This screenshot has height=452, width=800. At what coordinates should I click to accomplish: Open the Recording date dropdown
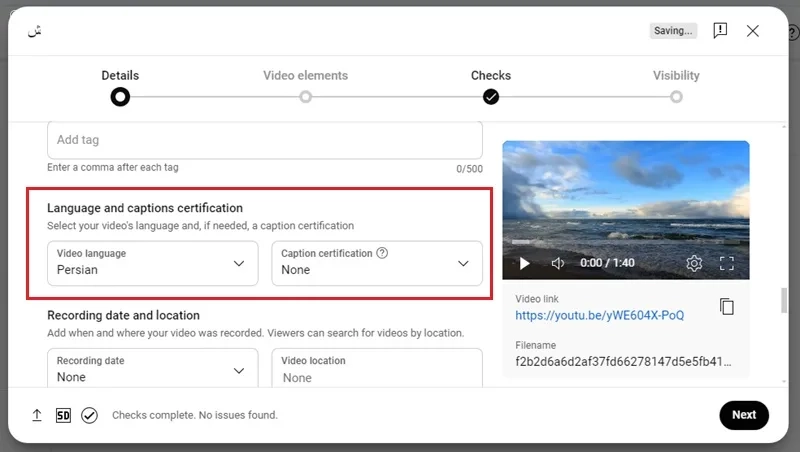tap(153, 368)
